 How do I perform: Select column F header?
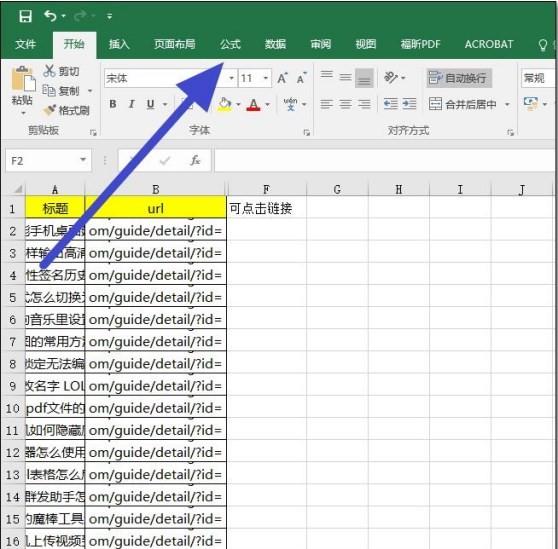click(266, 189)
